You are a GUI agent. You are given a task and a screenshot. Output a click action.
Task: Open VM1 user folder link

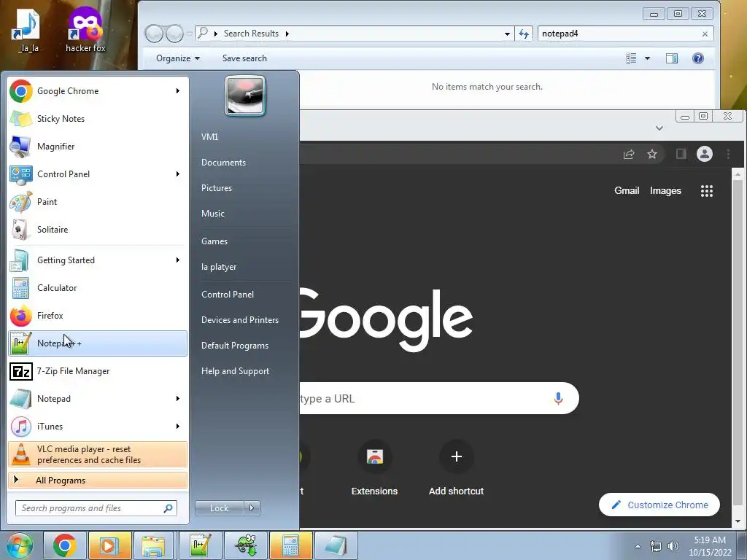209,137
